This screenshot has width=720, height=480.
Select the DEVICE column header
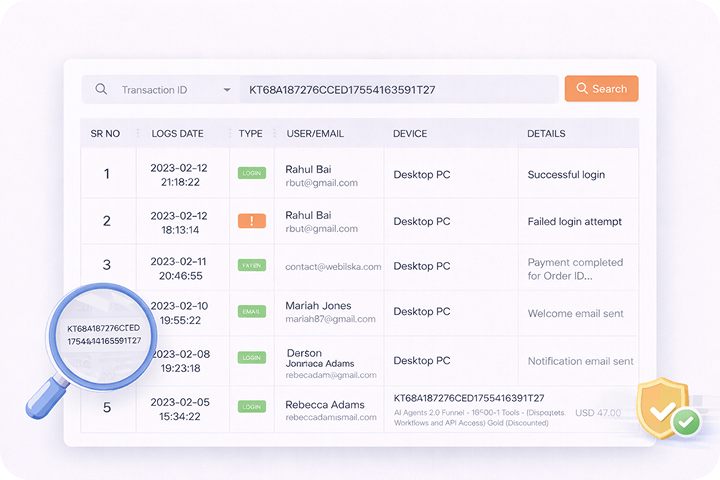pos(410,133)
